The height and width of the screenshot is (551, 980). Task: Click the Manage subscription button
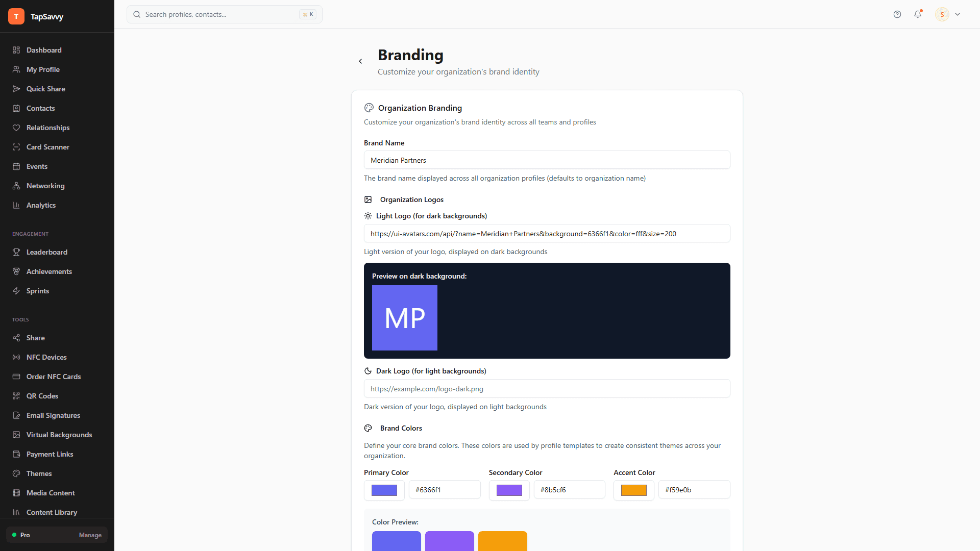coord(90,535)
